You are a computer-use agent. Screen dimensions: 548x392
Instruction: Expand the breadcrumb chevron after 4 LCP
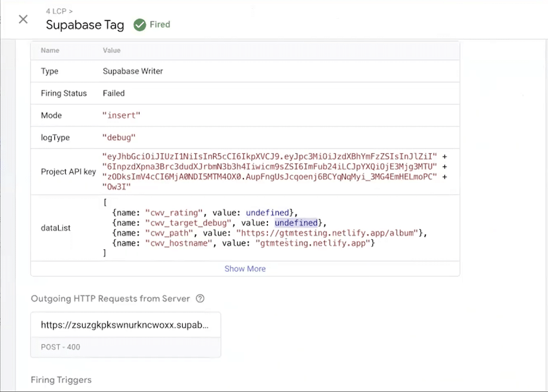72,11
